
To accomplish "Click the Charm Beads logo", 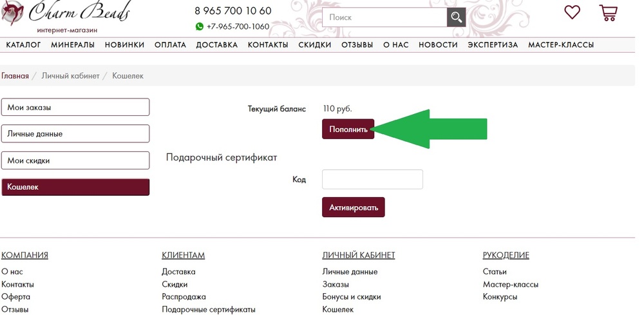I will pos(66,15).
